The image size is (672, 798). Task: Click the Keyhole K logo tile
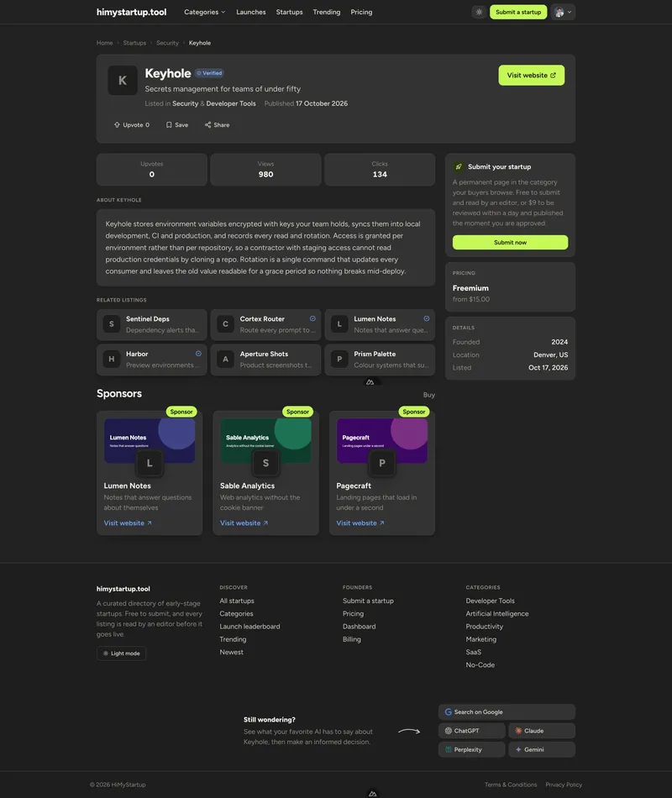click(x=123, y=81)
